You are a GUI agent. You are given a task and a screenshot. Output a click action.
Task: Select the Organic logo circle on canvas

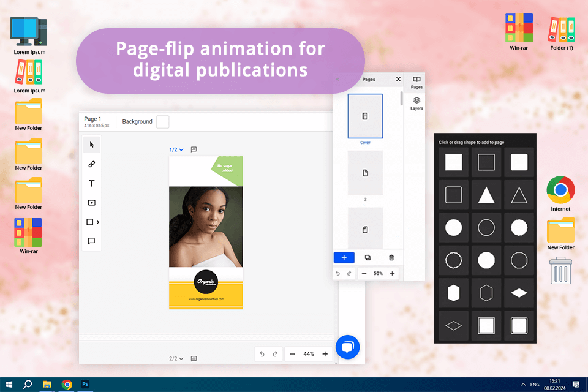[x=206, y=282]
